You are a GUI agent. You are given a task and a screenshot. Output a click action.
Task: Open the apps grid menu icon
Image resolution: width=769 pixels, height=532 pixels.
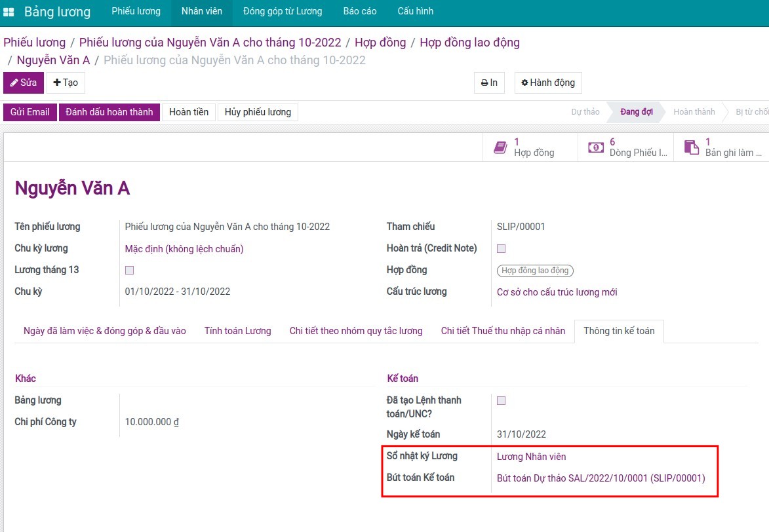(x=9, y=12)
